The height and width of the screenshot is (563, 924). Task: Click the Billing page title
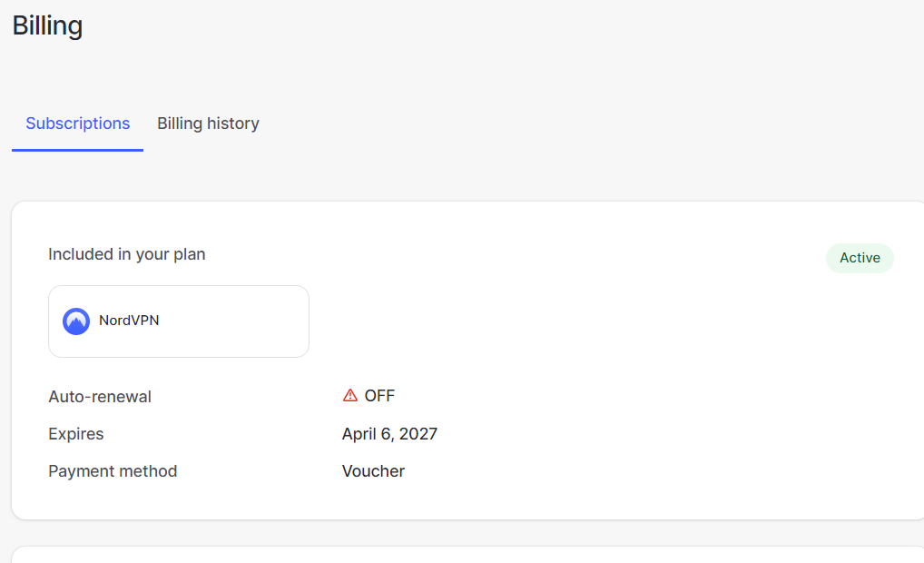click(47, 26)
